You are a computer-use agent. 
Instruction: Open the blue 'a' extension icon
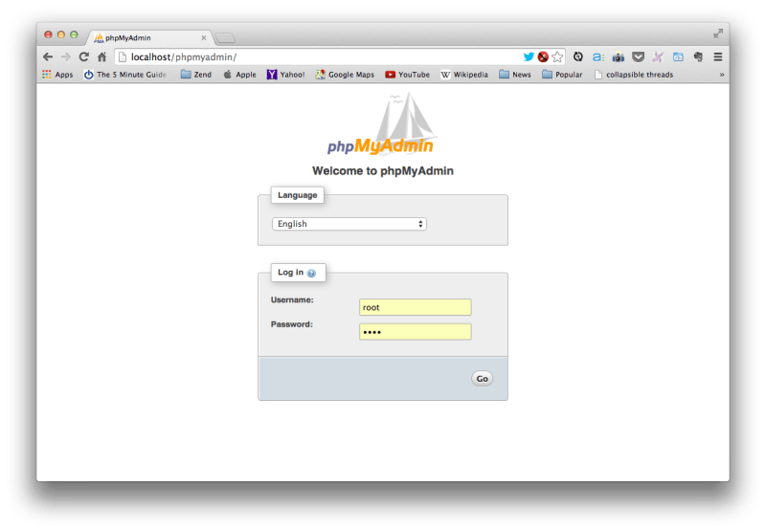[597, 57]
